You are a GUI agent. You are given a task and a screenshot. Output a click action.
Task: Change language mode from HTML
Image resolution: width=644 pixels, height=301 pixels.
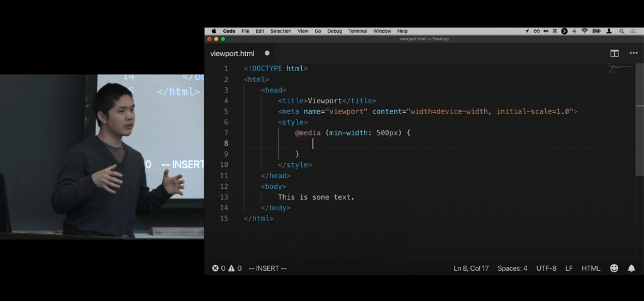(591, 268)
